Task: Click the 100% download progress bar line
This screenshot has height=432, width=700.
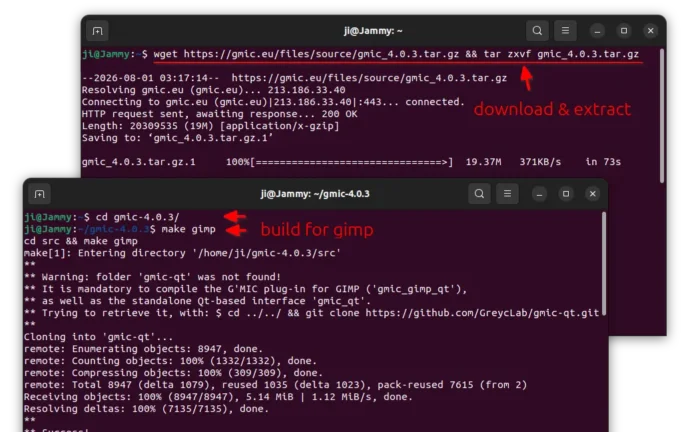Action: tap(351, 162)
